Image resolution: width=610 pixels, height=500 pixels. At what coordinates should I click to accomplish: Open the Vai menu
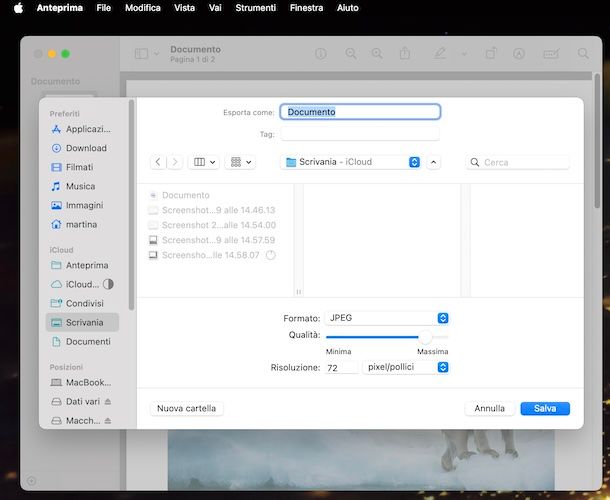pyautogui.click(x=215, y=8)
